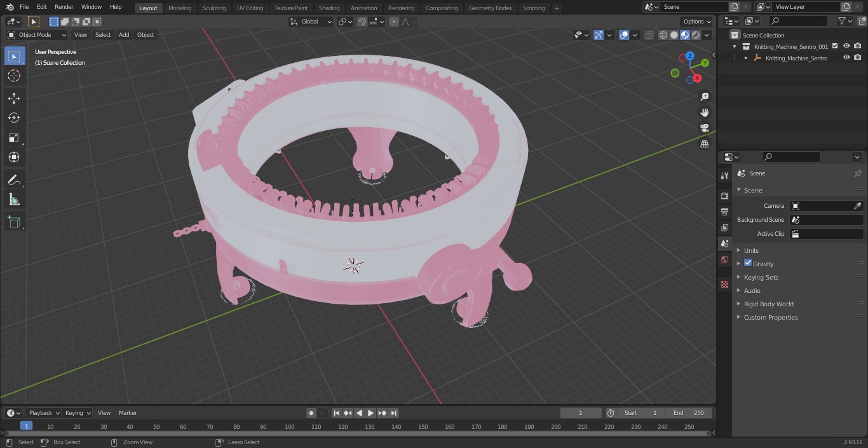Image resolution: width=868 pixels, height=448 pixels.
Task: Disable Knitting_Machine_Sentro_001 collection in renders
Action: pos(858,46)
